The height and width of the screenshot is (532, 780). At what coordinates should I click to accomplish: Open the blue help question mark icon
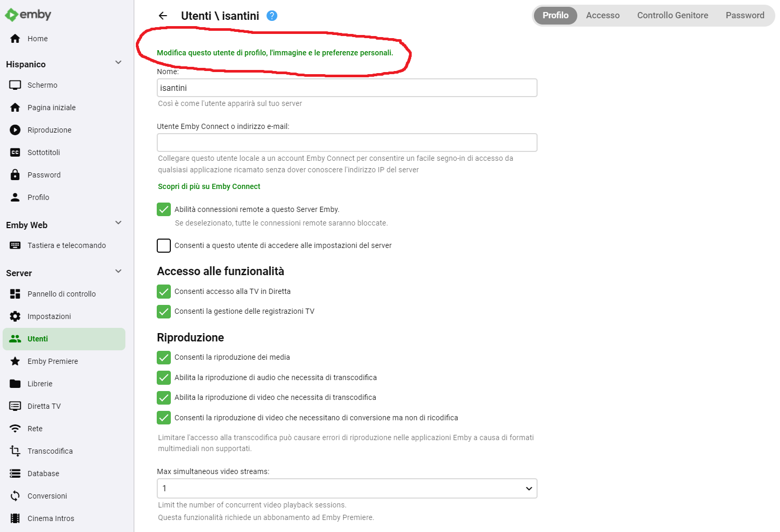click(x=272, y=16)
